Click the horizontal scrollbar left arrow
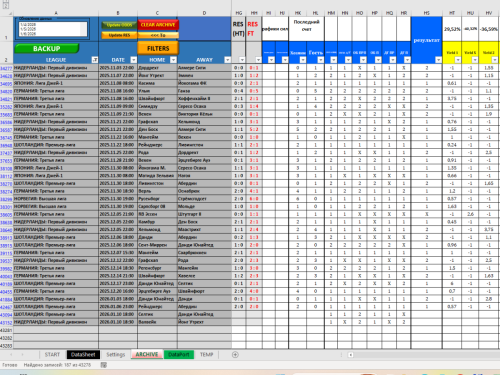This screenshot has height=375, width=500. click(x=351, y=355)
